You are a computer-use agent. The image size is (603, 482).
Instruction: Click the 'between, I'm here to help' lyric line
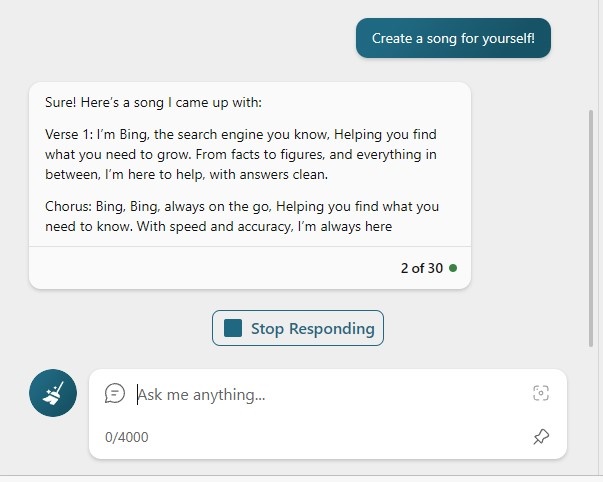coord(187,175)
